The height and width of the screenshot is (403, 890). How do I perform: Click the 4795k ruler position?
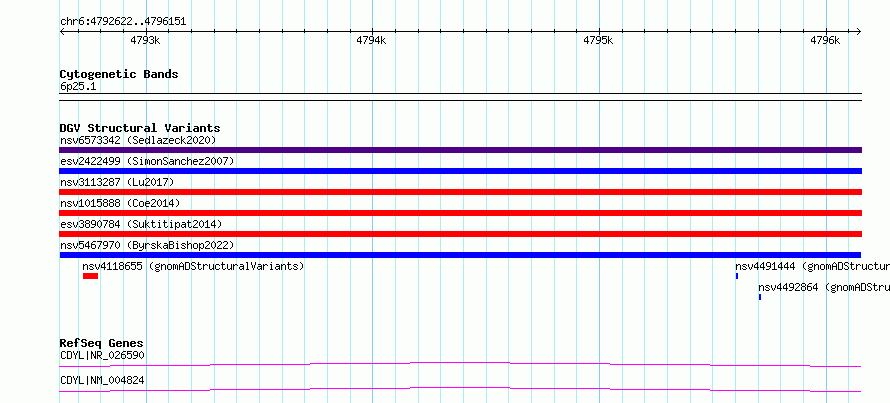(x=598, y=40)
